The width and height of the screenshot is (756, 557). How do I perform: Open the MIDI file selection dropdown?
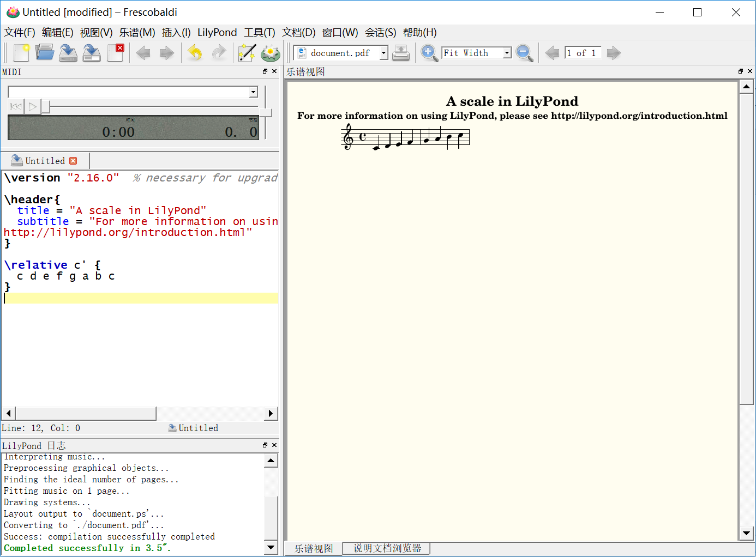point(254,92)
